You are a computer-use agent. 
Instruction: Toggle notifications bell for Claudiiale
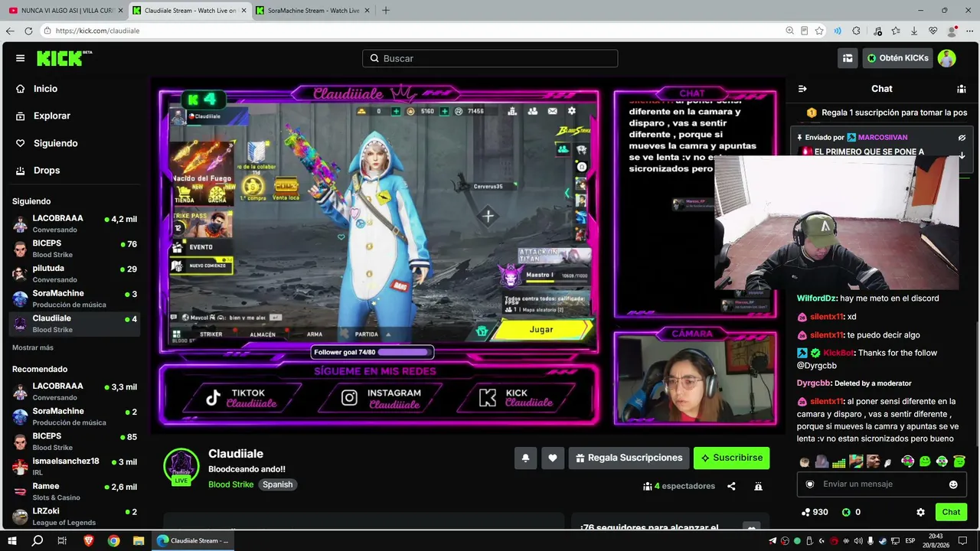(525, 458)
